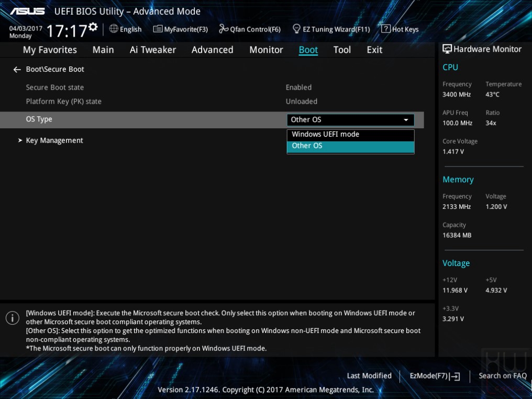Click the Enabled secure boot value
The width and height of the screenshot is (532, 399).
[x=298, y=87]
